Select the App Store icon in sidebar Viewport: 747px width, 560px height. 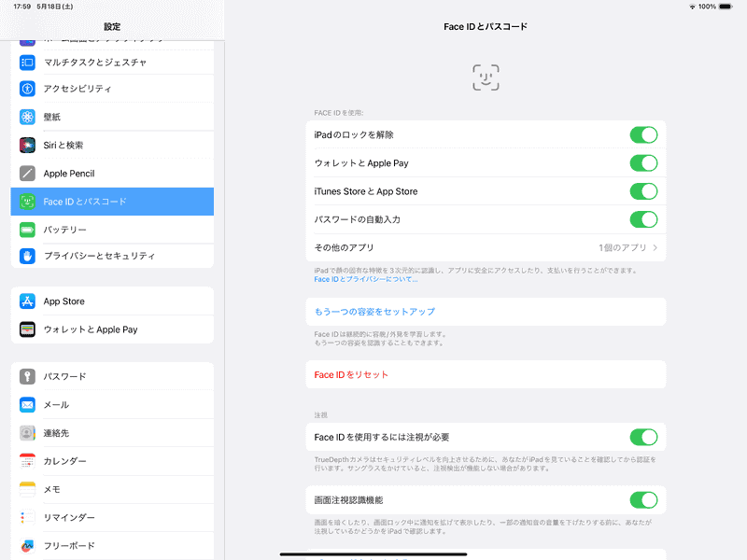pos(28,301)
